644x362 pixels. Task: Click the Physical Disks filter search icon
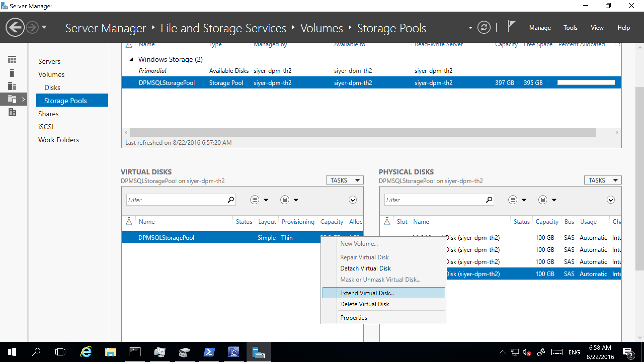(x=489, y=200)
